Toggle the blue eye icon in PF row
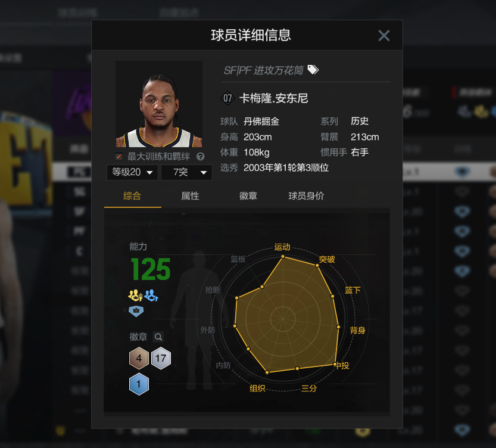Screen dimensions: 496x448 click(462, 232)
